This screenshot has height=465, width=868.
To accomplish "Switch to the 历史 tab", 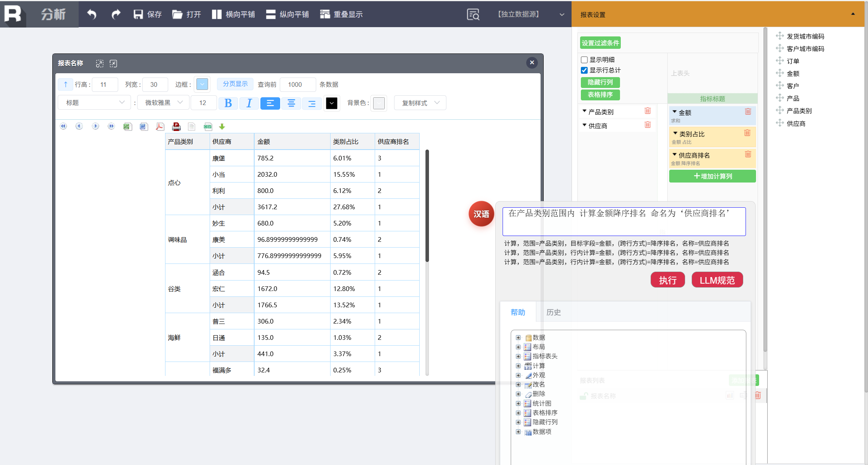I will (x=553, y=312).
